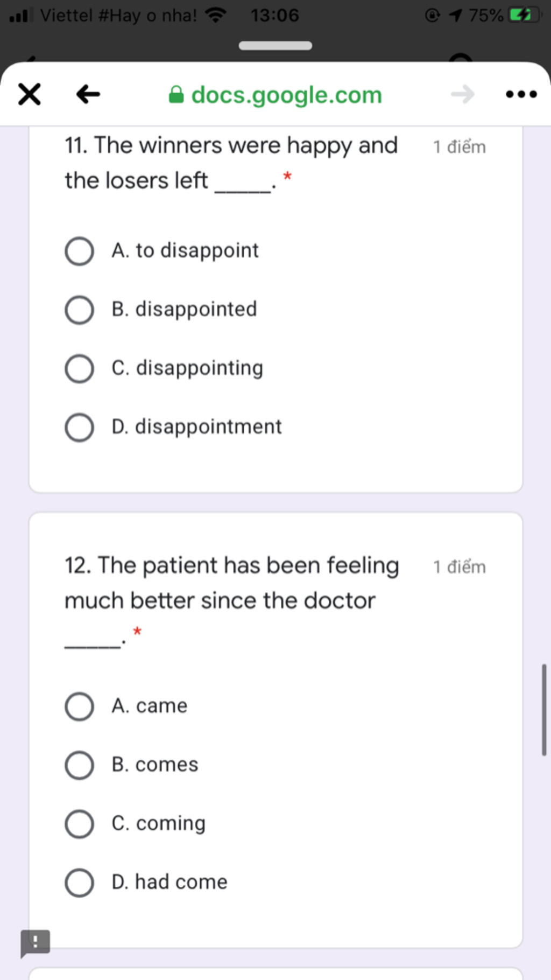Open the report problem feedback icon
Image resolution: width=551 pixels, height=980 pixels.
[x=35, y=943]
